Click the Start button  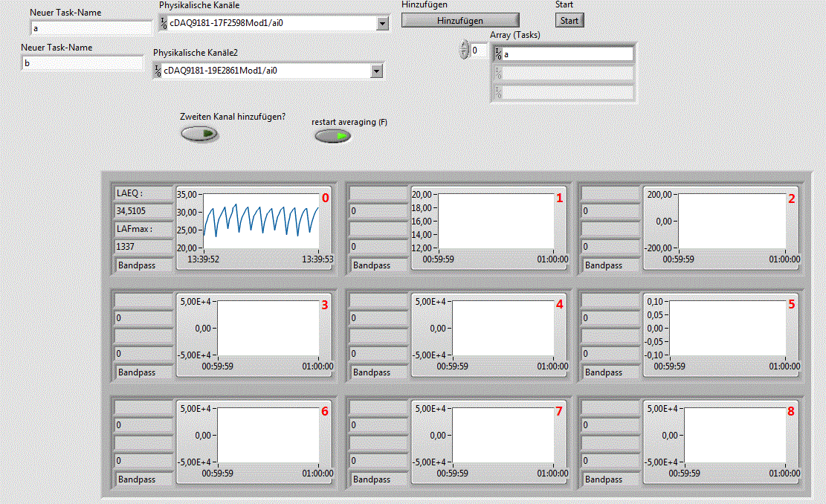pos(570,21)
